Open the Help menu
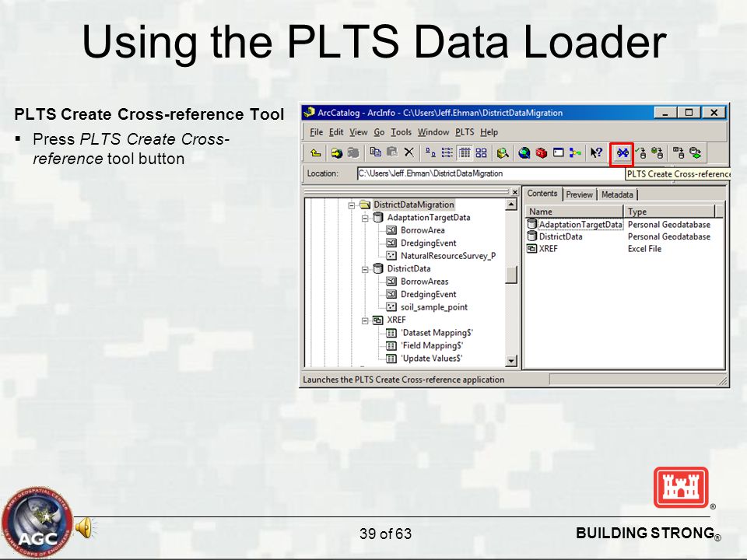This screenshot has width=747, height=560. pyautogui.click(x=489, y=132)
